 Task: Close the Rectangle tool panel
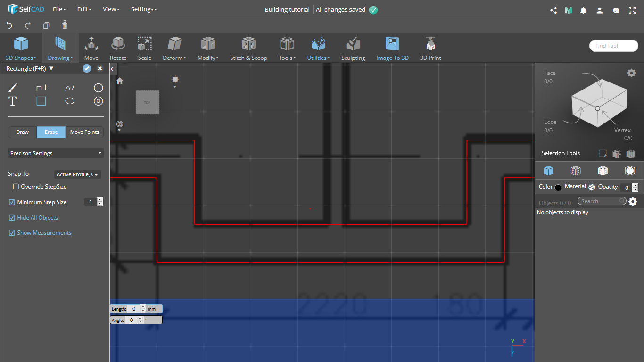(x=100, y=68)
